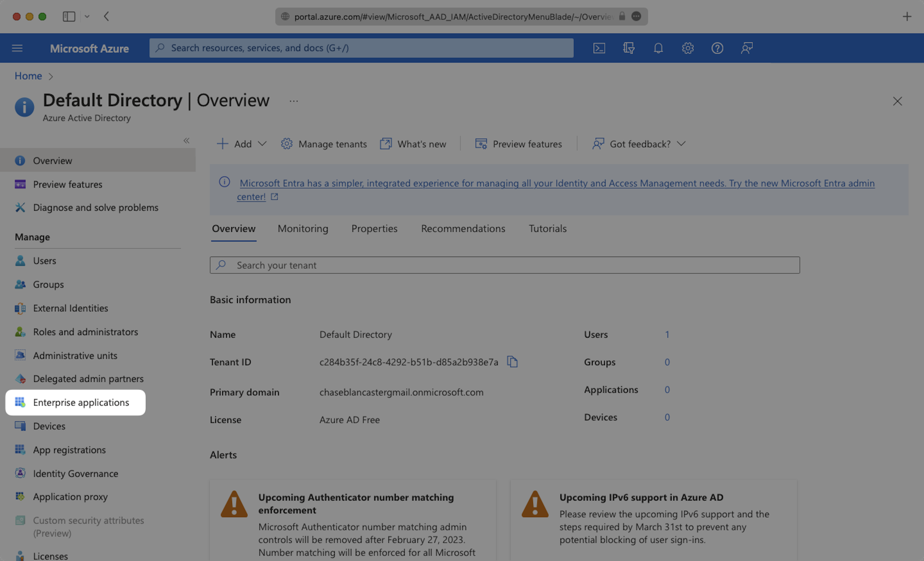This screenshot has width=924, height=561.
Task: Click the Directories and subscriptions filter icon
Action: 629,48
